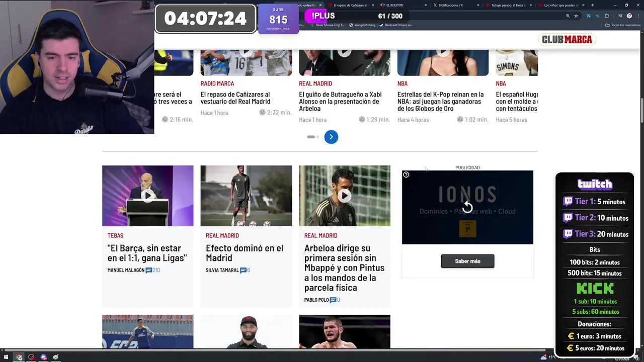The width and height of the screenshot is (644, 362).
Task: Switch to the El repaso de Cañizares tab
Action: 350,5
